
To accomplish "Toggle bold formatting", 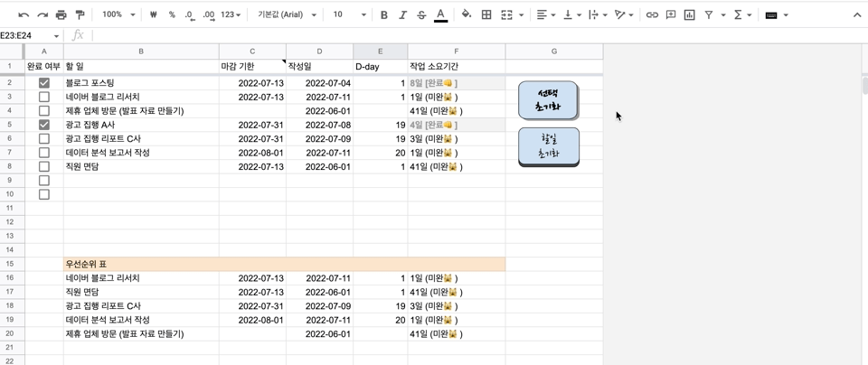I will (384, 15).
